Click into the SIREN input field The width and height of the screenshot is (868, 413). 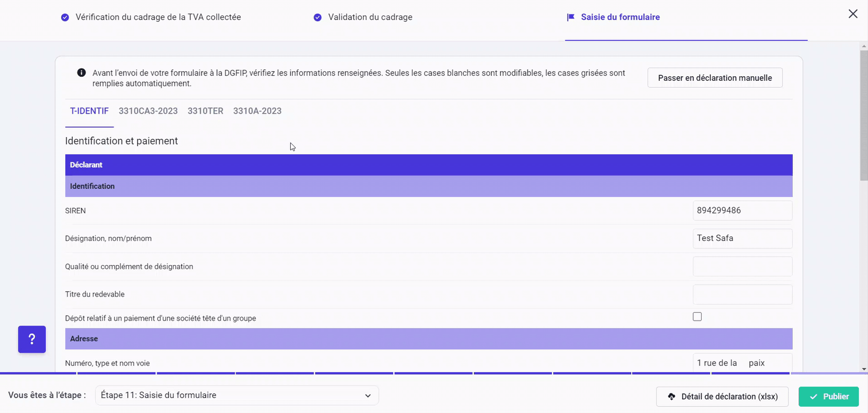(x=742, y=211)
